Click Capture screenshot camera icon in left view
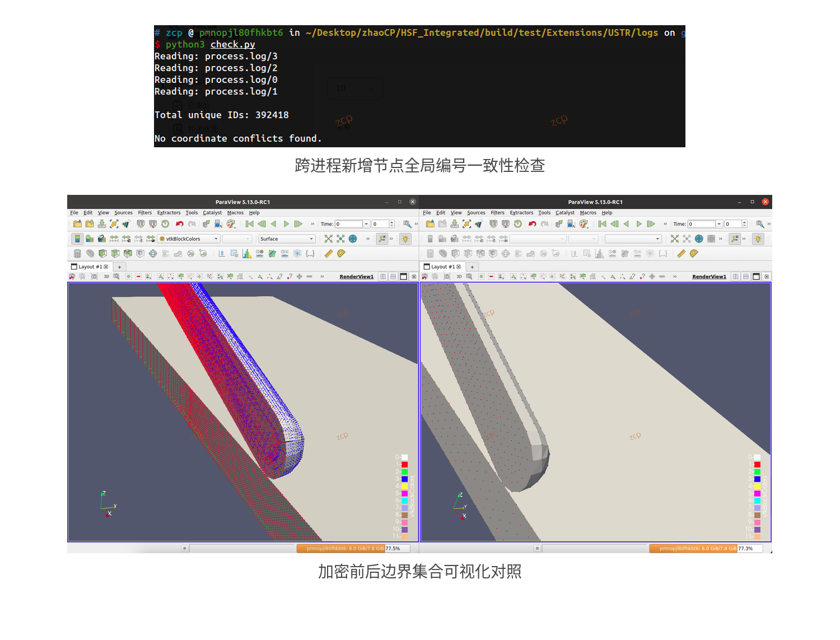Image resolution: width=840 pixels, height=640 pixels. [x=94, y=277]
